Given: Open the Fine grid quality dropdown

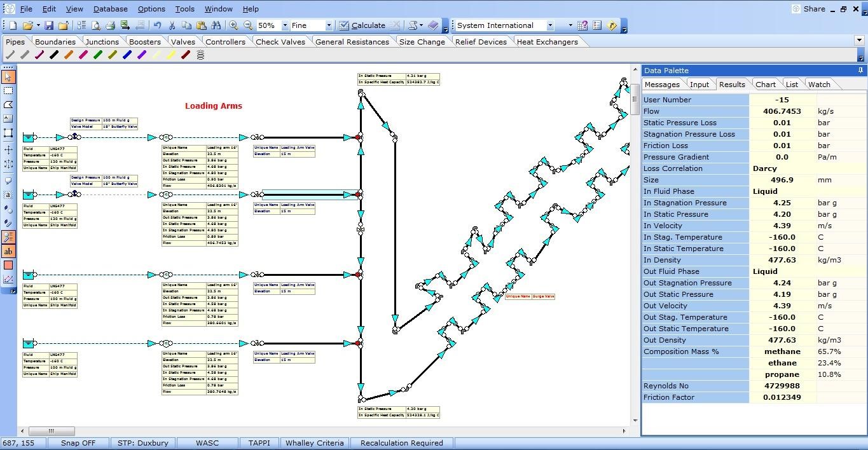Looking at the screenshot, I should tap(328, 25).
